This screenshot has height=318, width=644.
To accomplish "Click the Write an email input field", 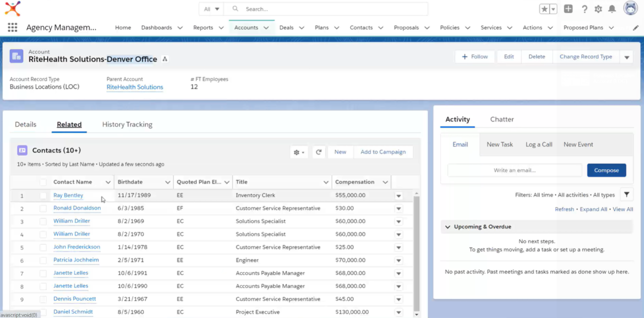I will point(514,170).
